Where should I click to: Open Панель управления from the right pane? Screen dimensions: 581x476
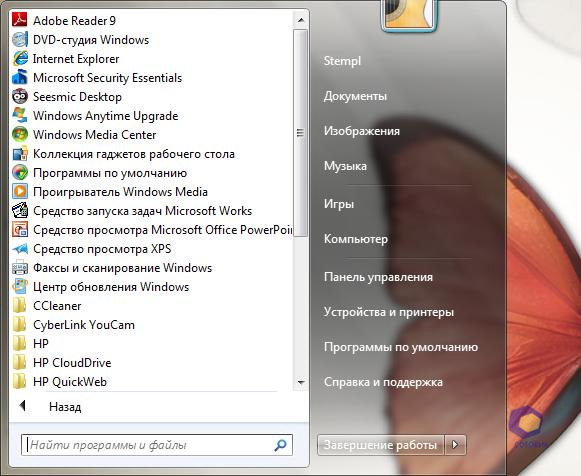point(378,277)
